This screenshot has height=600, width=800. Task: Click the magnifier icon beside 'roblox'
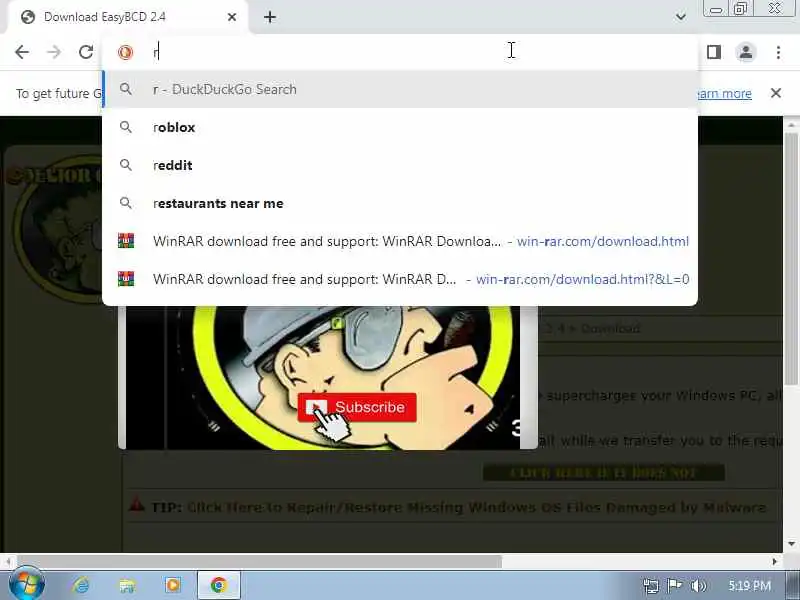click(x=126, y=127)
